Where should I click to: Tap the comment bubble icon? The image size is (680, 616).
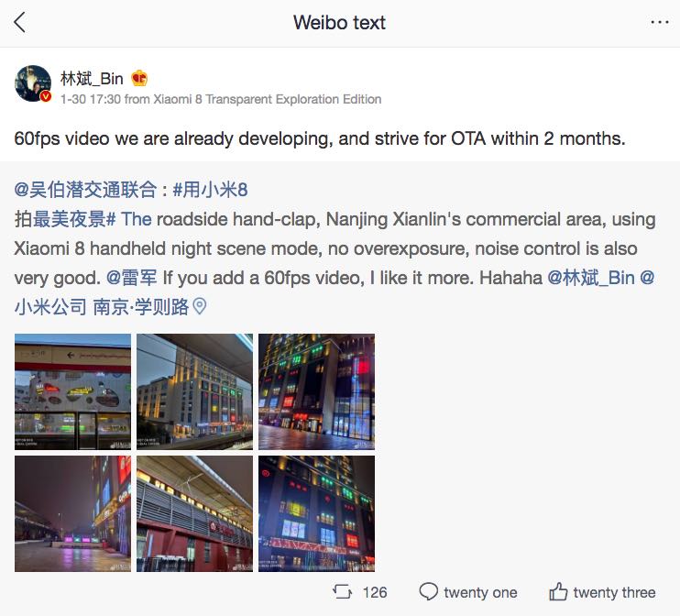coord(429,591)
